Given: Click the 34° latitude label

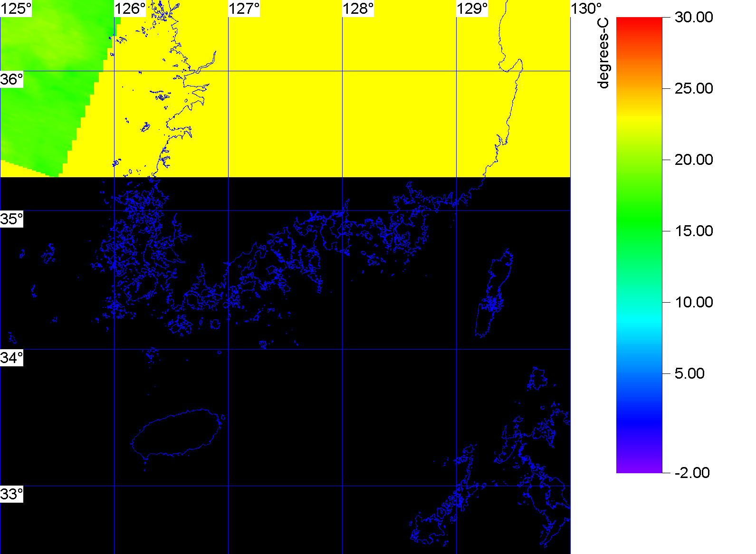Looking at the screenshot, I should 11,358.
